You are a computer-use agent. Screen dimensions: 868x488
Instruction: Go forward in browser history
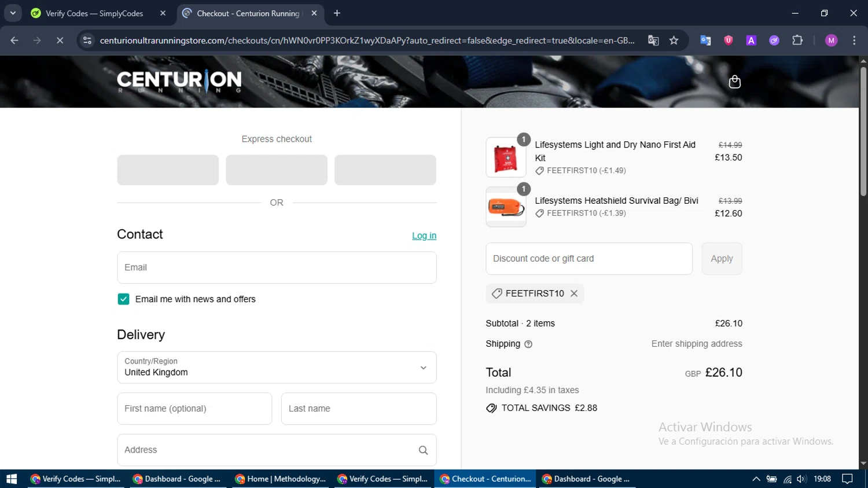pos(37,40)
